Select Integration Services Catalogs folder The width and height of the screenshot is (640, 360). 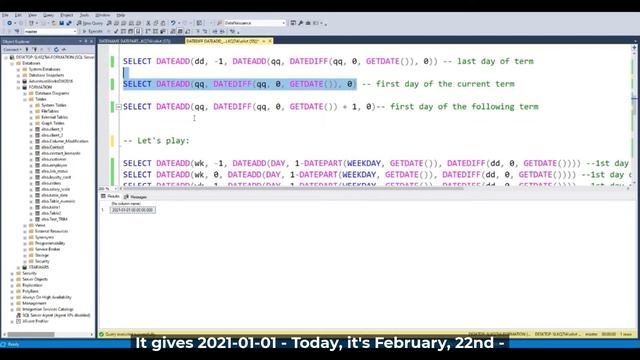tap(48, 309)
